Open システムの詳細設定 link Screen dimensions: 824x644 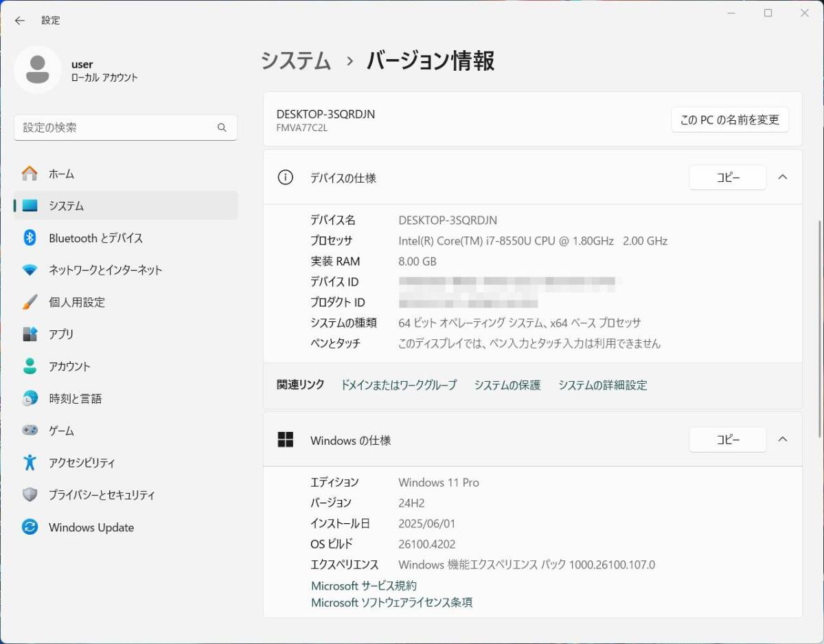click(603, 385)
